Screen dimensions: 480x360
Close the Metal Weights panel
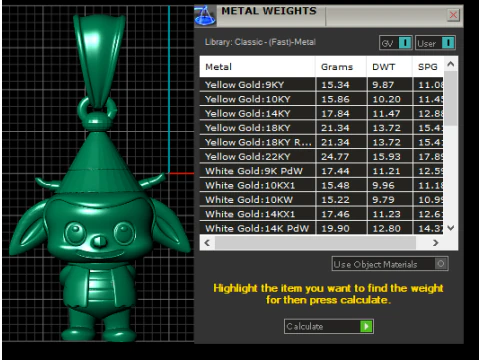point(453,15)
